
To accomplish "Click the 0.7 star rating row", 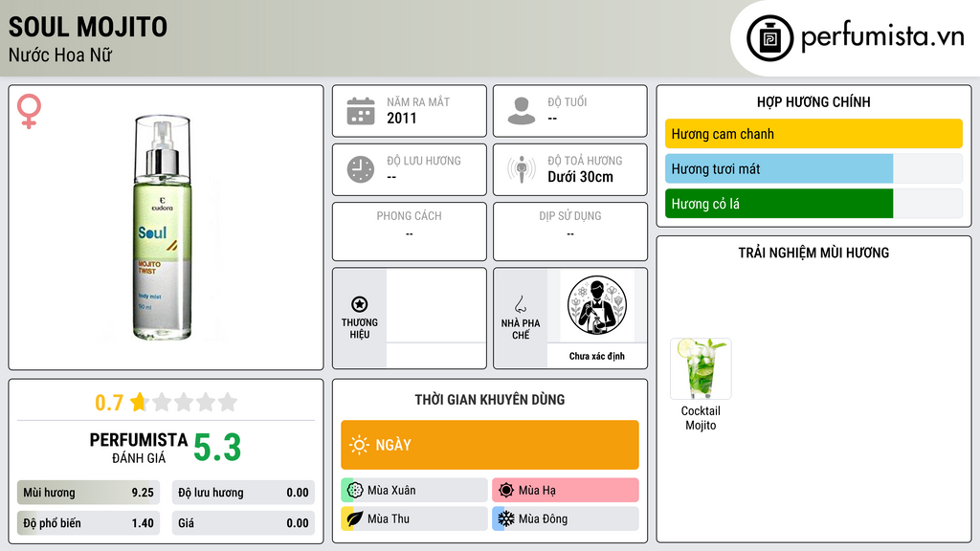I will point(166,403).
